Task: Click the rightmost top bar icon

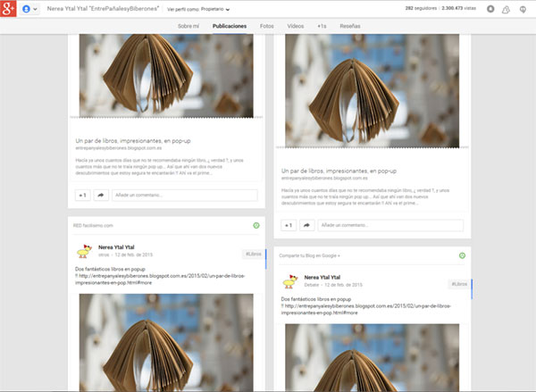Action: coord(523,10)
